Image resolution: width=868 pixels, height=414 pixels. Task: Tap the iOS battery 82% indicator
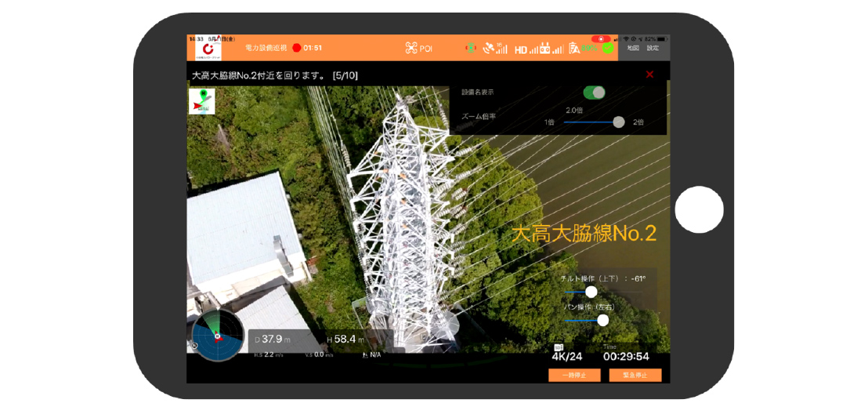pos(656,38)
